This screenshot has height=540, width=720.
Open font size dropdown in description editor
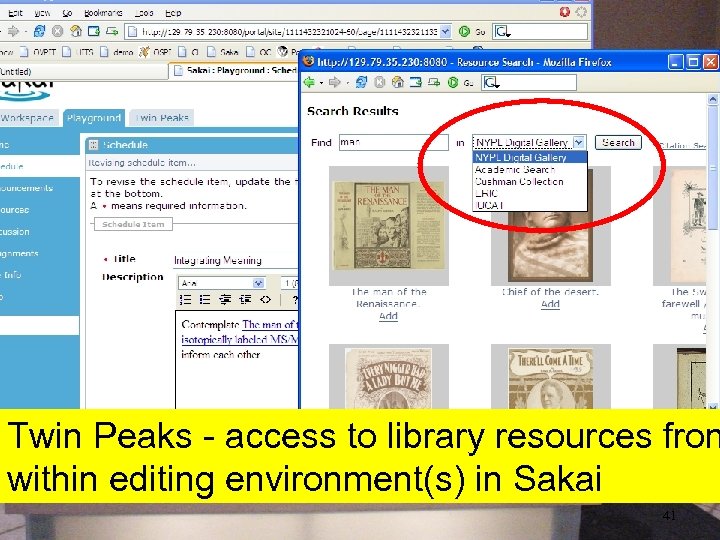(x=289, y=283)
